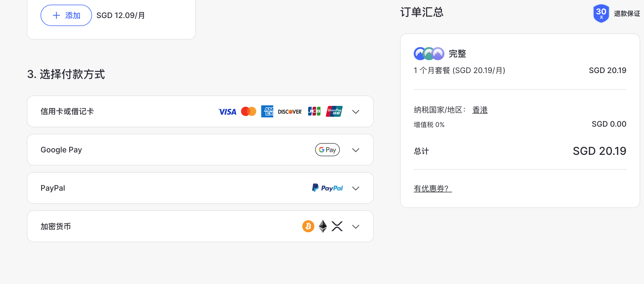Click the G Pay badge icon
Viewport: 644px width, 284px height.
(x=327, y=150)
